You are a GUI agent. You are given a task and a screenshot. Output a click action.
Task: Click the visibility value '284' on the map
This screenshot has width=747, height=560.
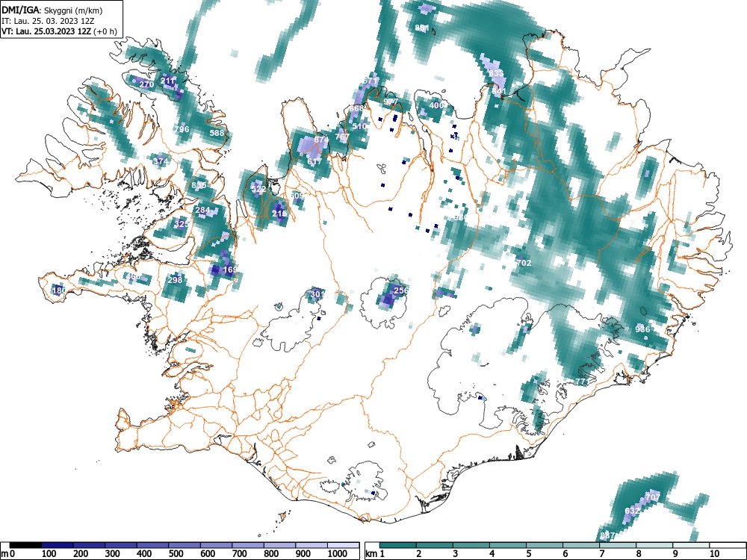tap(203, 210)
